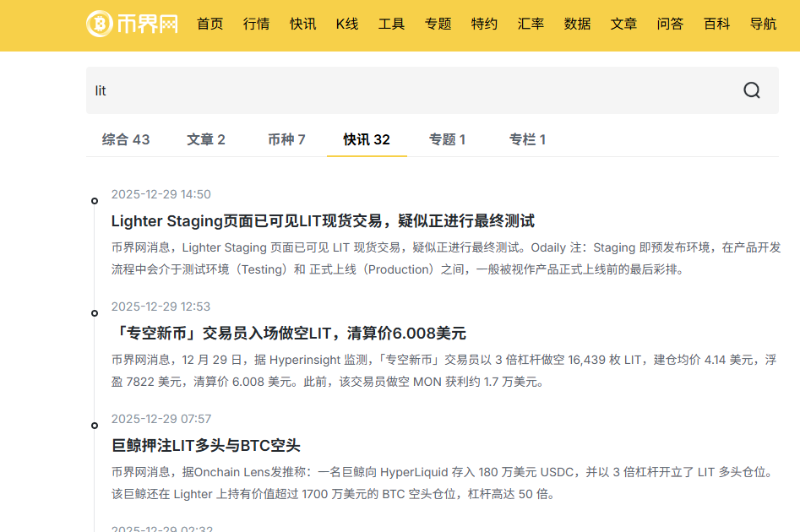800x532 pixels.
Task: Click timestamp 2025-12-29 12:53
Action: pos(161,307)
